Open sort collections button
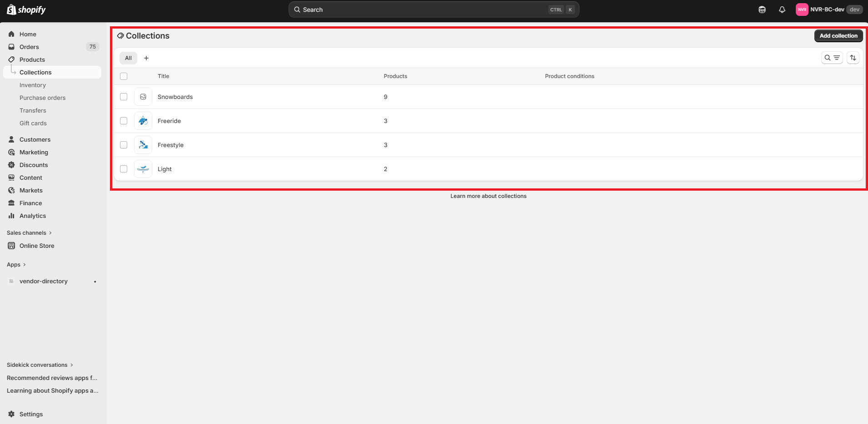This screenshot has height=424, width=868. coord(853,58)
